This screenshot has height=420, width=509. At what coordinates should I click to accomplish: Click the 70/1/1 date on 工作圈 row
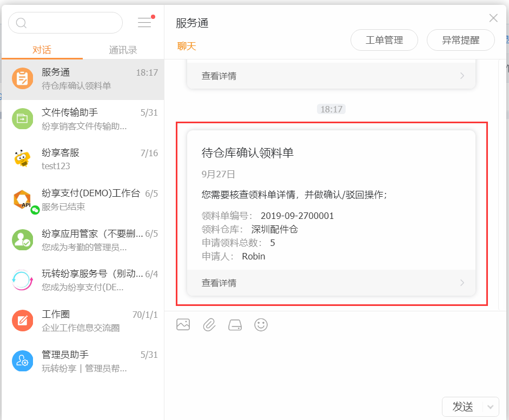(x=145, y=315)
